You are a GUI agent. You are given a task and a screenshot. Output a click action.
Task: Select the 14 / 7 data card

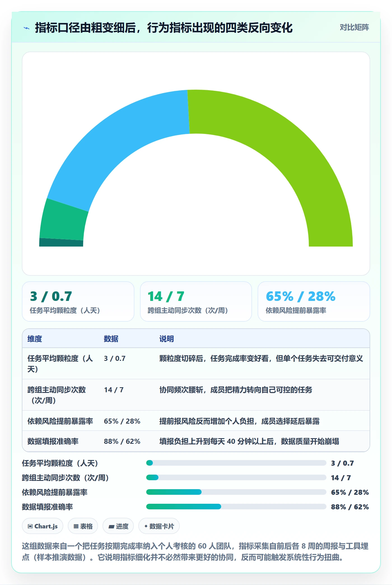(x=196, y=301)
